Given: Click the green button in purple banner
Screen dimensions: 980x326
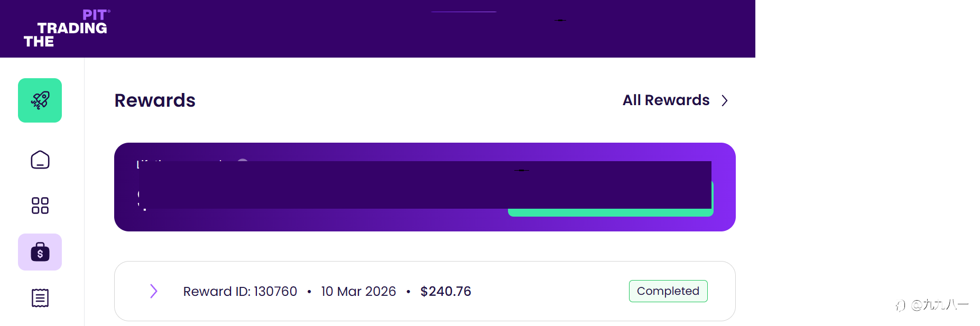Looking at the screenshot, I should [x=610, y=212].
